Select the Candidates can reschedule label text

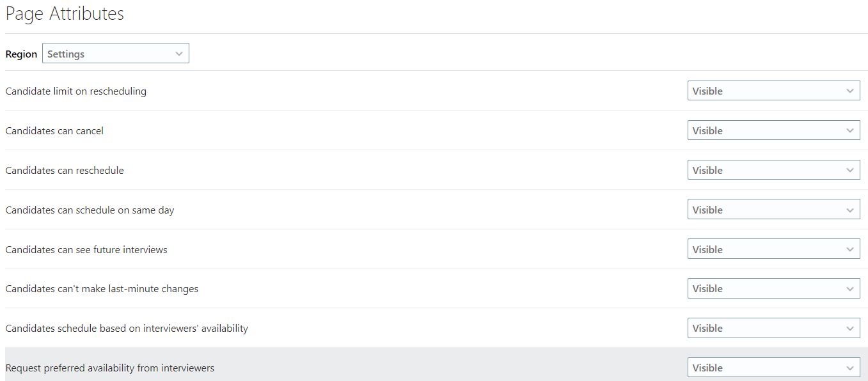pos(65,171)
